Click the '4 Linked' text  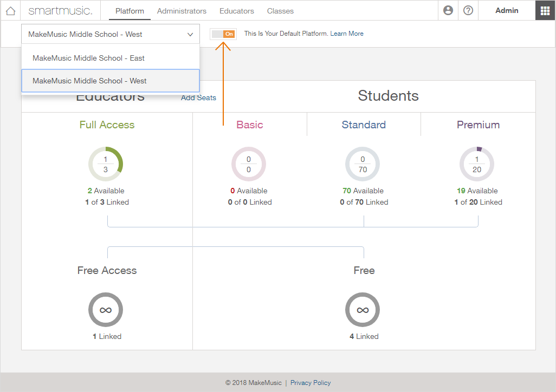click(364, 336)
